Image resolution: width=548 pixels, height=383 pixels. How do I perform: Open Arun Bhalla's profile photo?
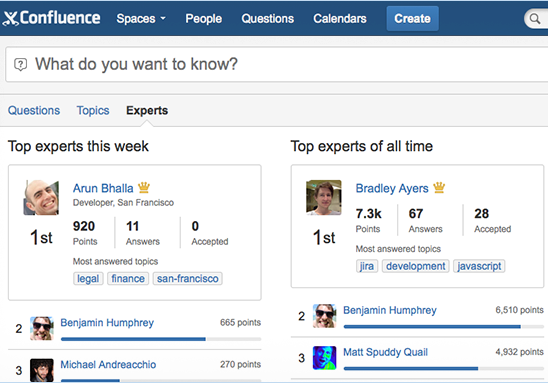[x=41, y=197]
